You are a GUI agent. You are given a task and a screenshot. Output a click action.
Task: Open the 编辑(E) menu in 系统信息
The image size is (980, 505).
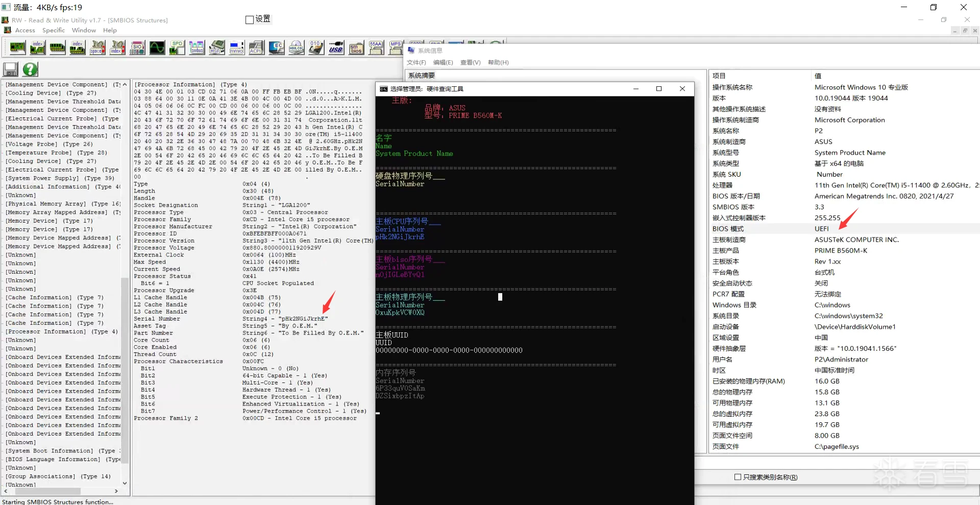coord(443,62)
